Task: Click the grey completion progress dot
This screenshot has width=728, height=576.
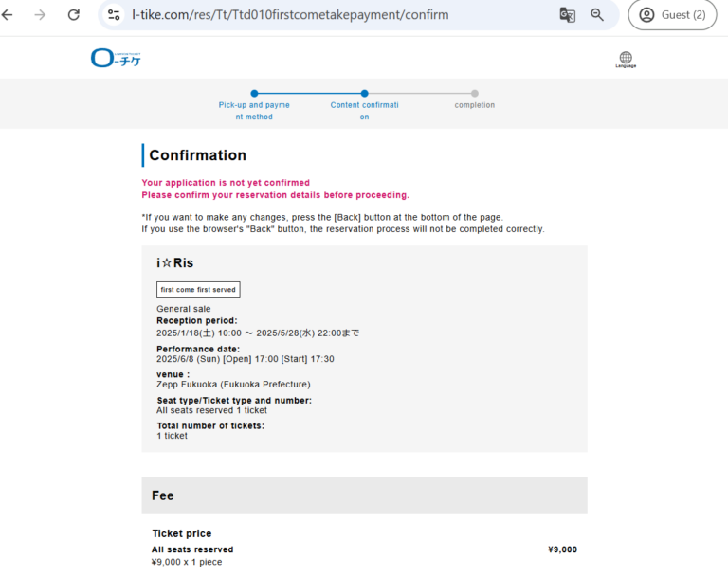Action: [x=475, y=93]
